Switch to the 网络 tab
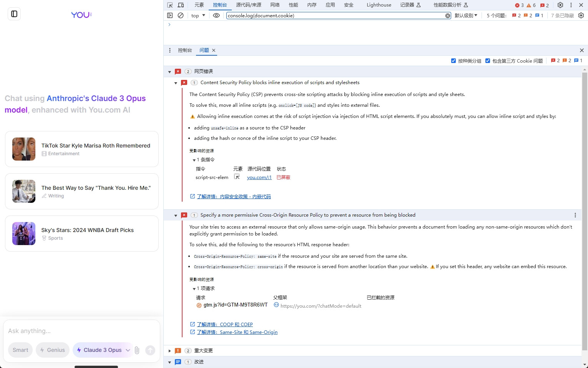 pyautogui.click(x=275, y=5)
